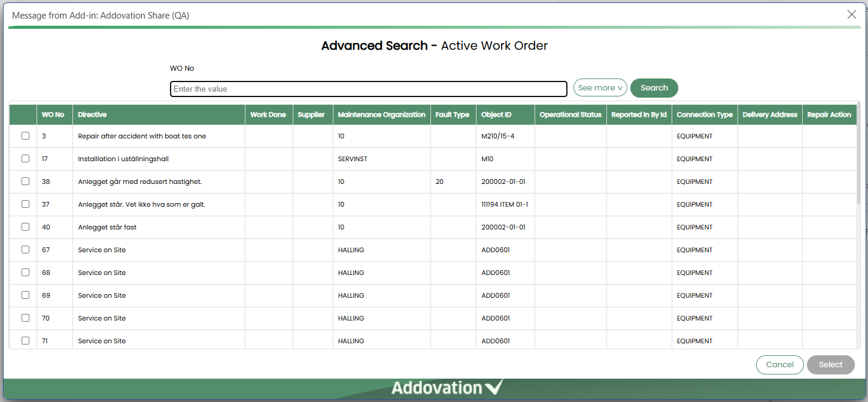Click the Addovation logo in footer
This screenshot has width=868, height=402.
[x=447, y=388]
